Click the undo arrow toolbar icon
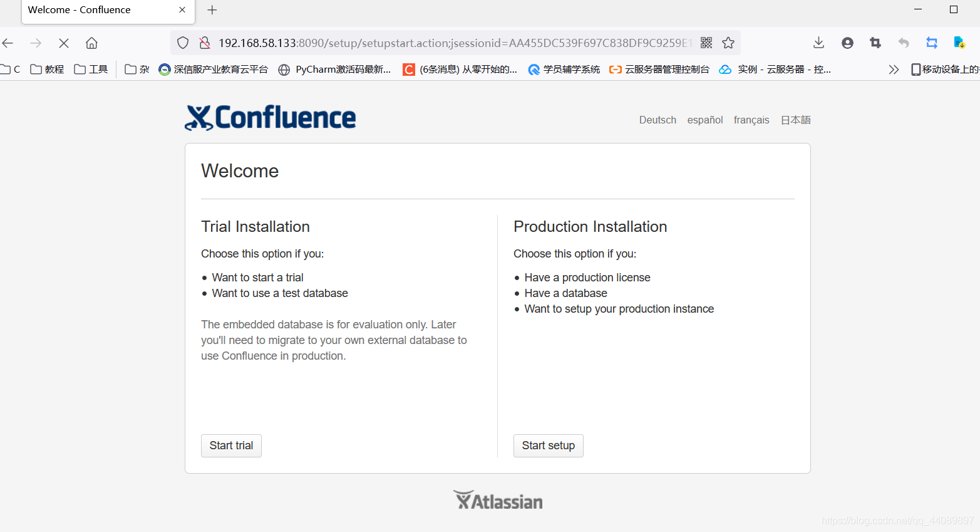This screenshot has height=532, width=980. [x=904, y=43]
